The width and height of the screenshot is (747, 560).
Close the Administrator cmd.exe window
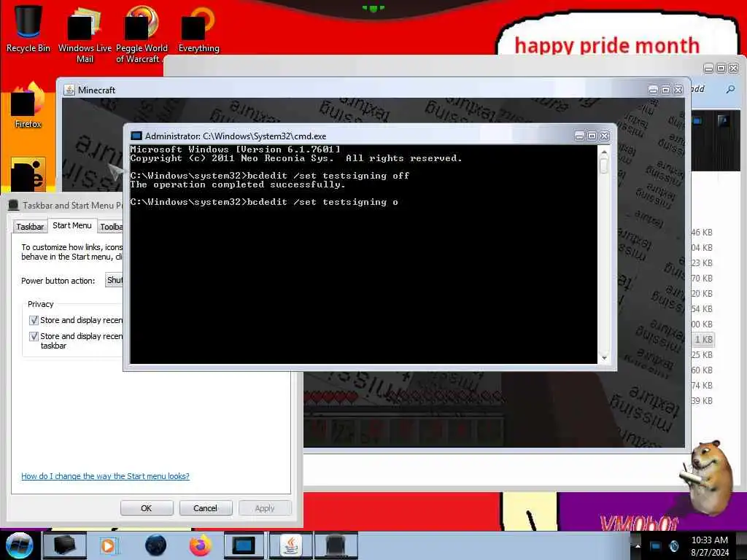(x=604, y=136)
